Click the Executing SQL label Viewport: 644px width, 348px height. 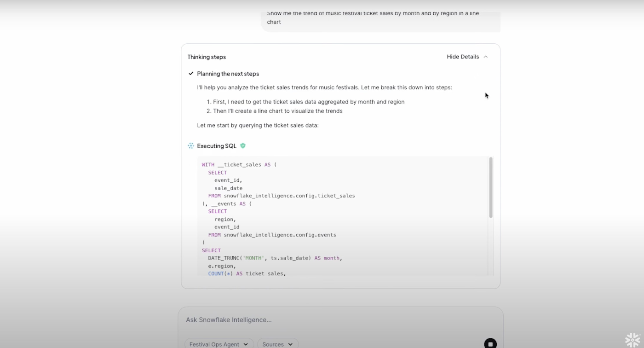[x=217, y=146]
